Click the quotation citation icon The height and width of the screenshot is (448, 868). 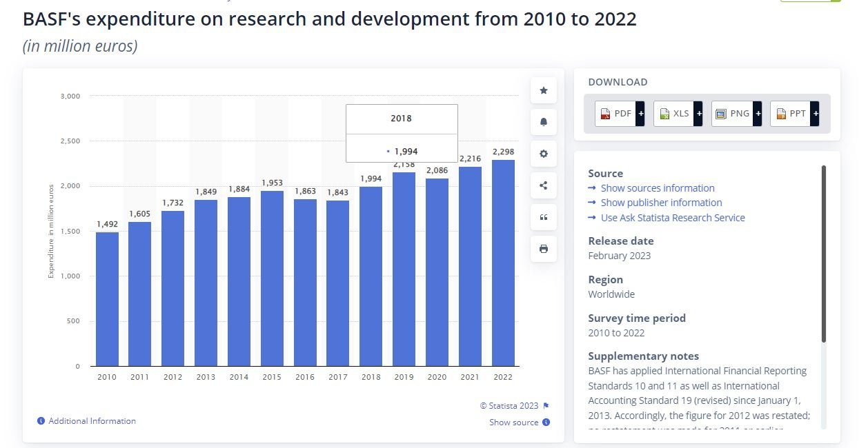click(543, 217)
